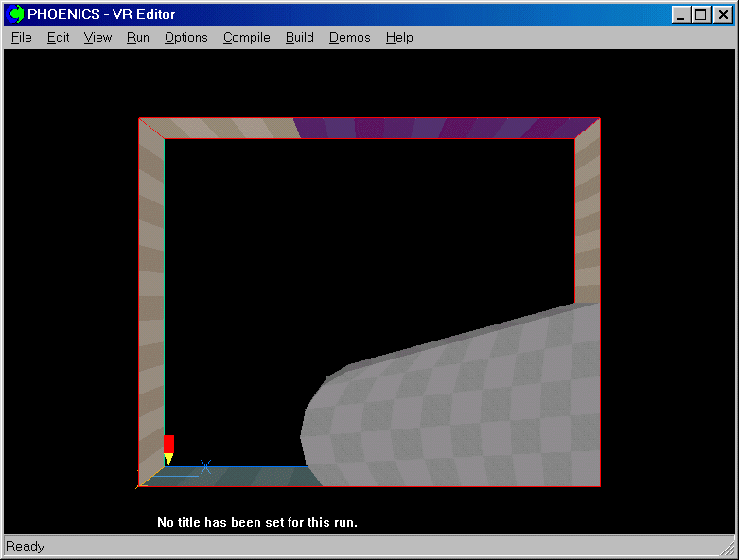Minimize the VR Editor window
The image size is (739, 560).
[x=680, y=14]
